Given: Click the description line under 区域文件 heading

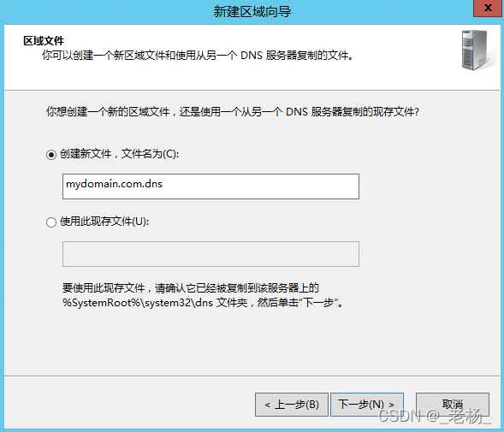Looking at the screenshot, I should pos(198,56).
